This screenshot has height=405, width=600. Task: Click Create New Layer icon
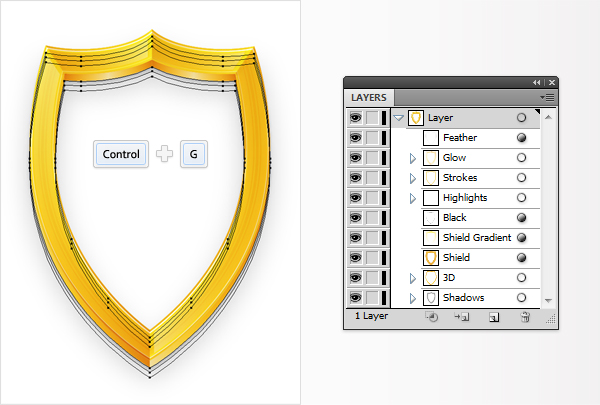[x=494, y=317]
